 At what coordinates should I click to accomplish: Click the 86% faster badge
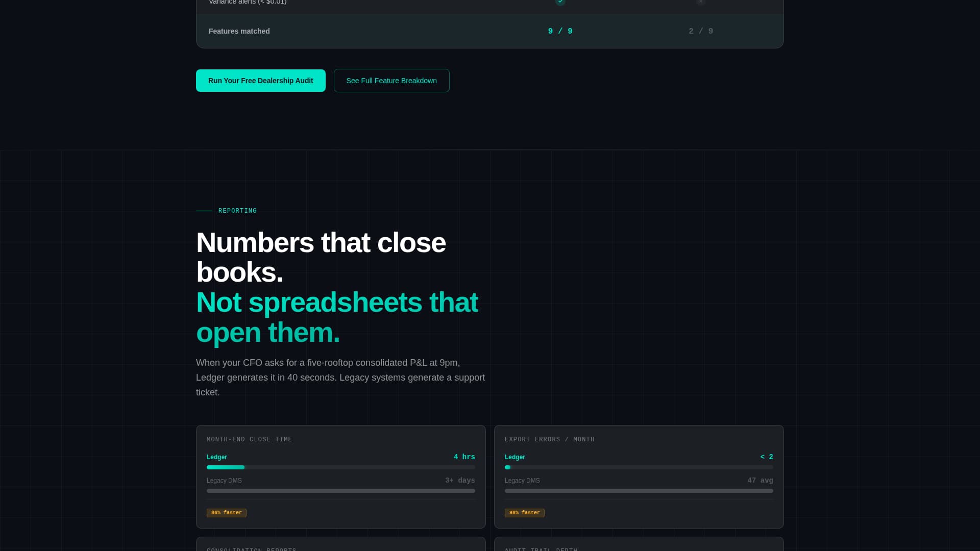(226, 513)
